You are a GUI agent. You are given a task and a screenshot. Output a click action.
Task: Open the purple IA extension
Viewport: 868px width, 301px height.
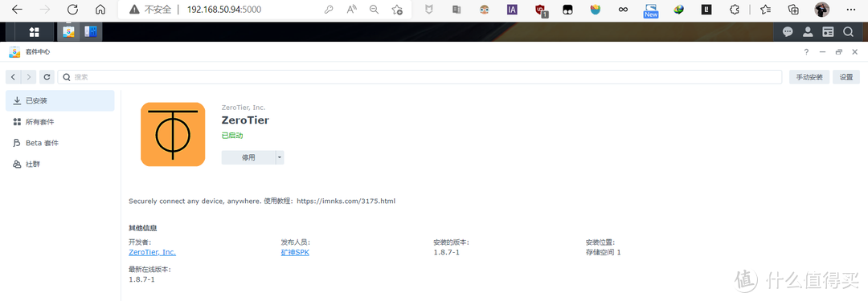(512, 10)
